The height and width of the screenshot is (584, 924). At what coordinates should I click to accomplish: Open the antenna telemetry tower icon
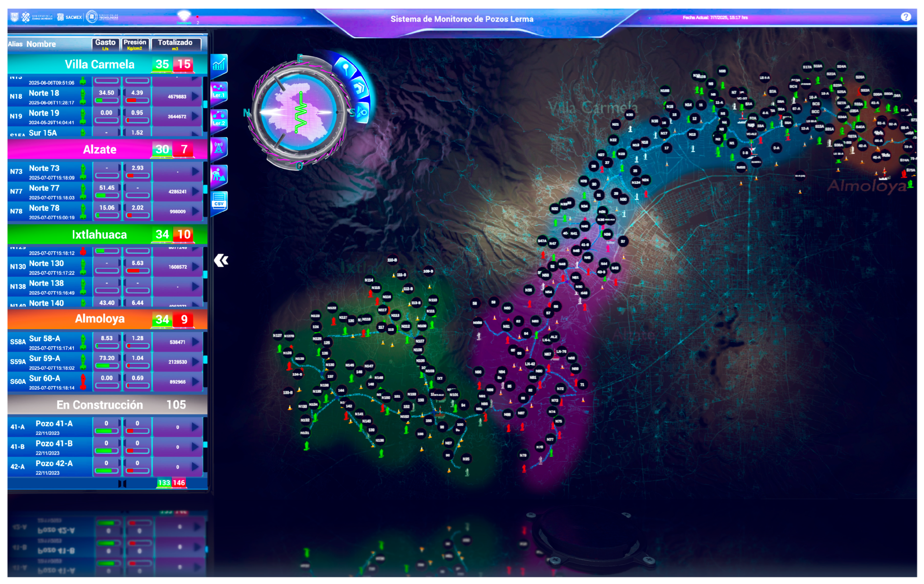pos(219,147)
